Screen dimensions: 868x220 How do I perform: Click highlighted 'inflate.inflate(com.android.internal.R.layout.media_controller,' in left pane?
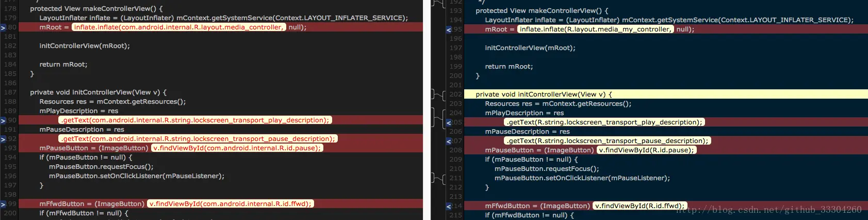point(178,27)
